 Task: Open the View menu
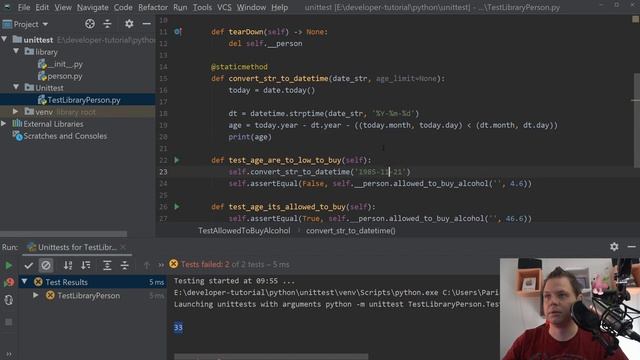(63, 7)
